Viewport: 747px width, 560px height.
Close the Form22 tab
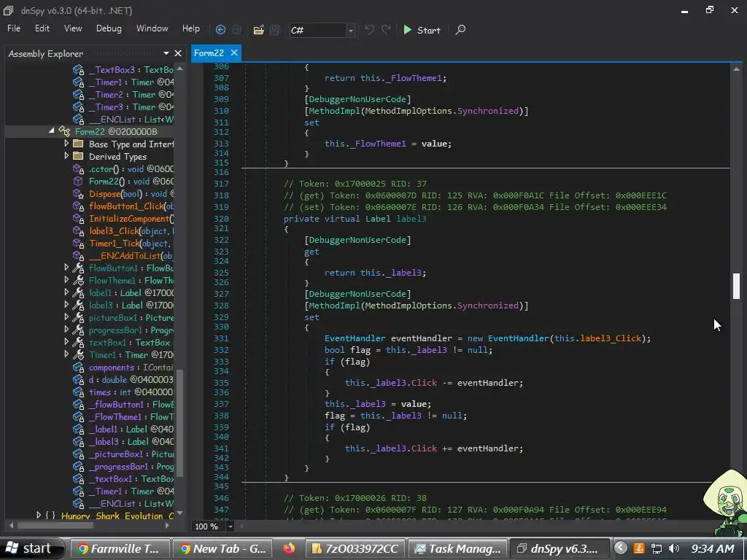pos(234,52)
